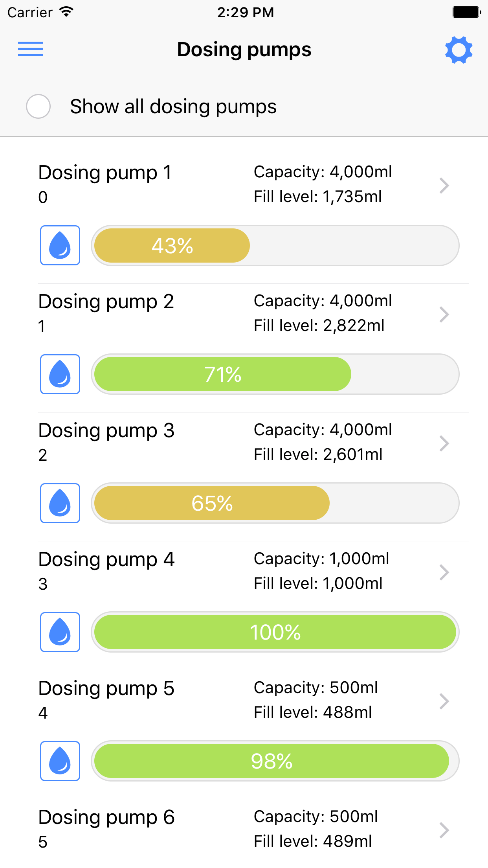Select the Dosing pump 3 title
Viewport: 488px width, 868px height.
106,431
